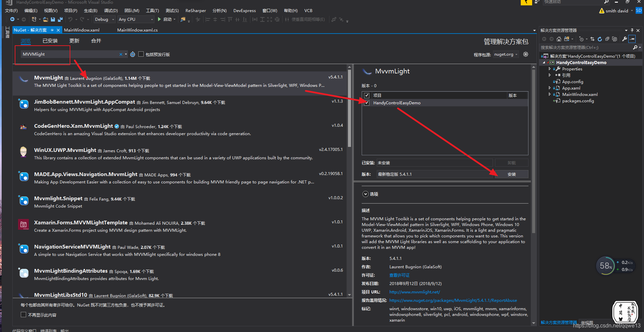Viewport: 644px width, 332px height.
Task: Toggle Preview Selected Items icon
Action: pyautogui.click(x=632, y=39)
